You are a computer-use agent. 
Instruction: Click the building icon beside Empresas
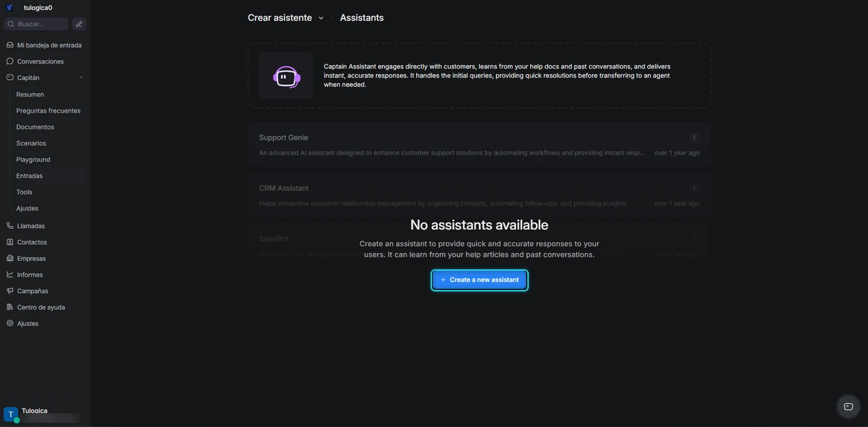pos(10,258)
